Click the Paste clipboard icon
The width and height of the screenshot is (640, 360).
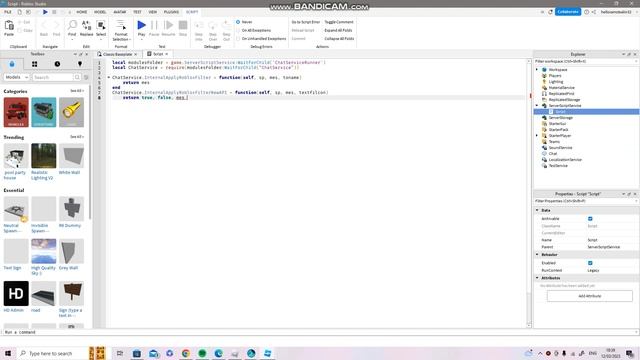pyautogui.click(x=9, y=26)
